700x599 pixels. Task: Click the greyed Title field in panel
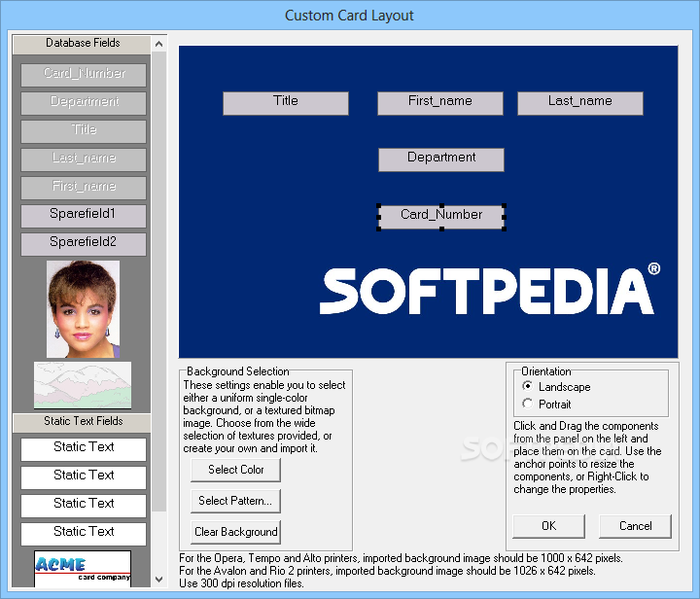pyautogui.click(x=84, y=131)
